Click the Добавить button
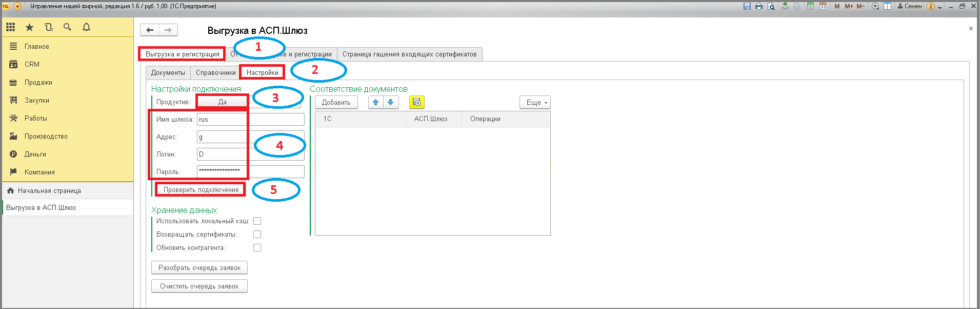The width and height of the screenshot is (980, 309). click(336, 102)
